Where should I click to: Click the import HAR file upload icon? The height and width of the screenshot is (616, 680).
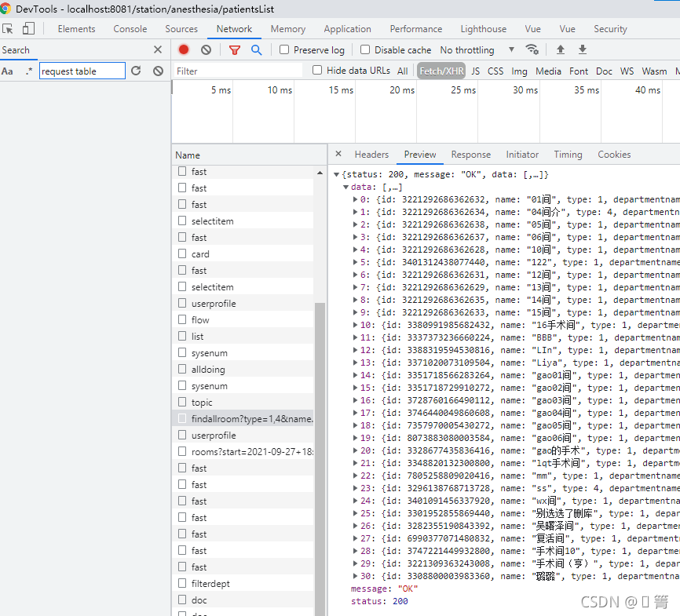pos(561,49)
